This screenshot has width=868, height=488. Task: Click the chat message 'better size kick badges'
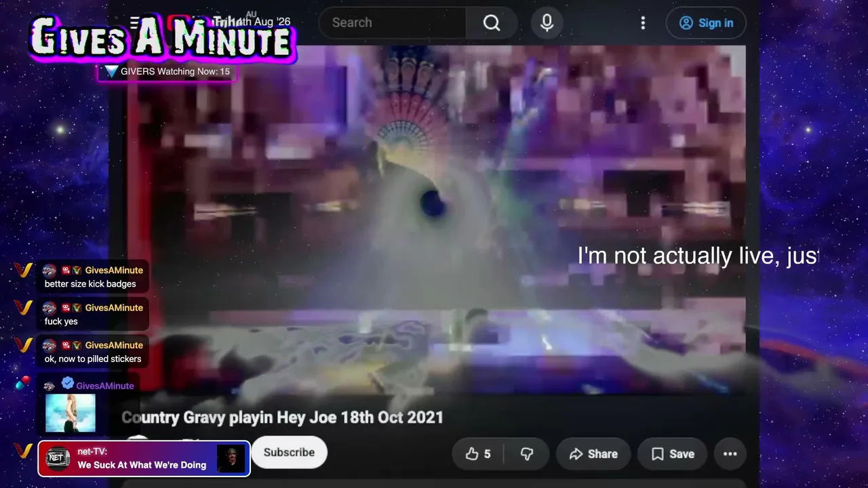click(90, 284)
